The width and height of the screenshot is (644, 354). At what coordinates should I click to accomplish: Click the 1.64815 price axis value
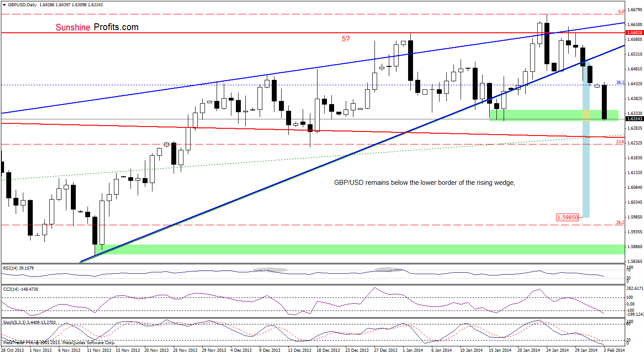pyautogui.click(x=635, y=69)
